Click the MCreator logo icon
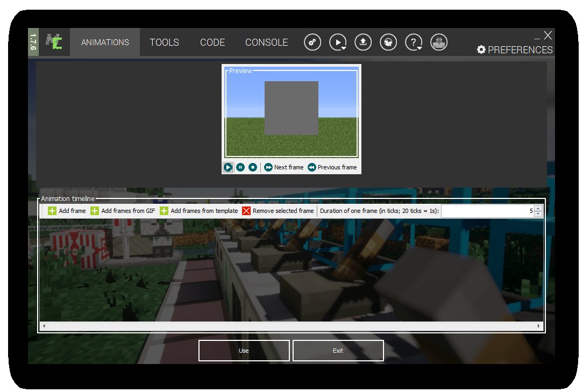Viewport: 583px width, 392px height. click(54, 42)
